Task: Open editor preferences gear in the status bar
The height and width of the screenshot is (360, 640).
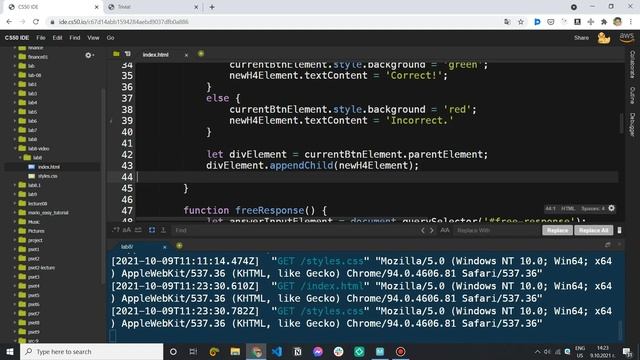Action: coord(611,208)
